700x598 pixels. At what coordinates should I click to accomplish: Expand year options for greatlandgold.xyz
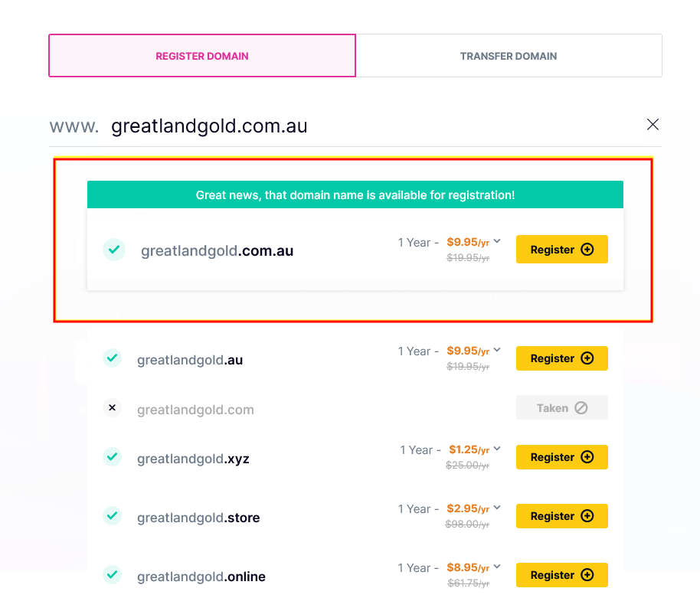pos(497,449)
